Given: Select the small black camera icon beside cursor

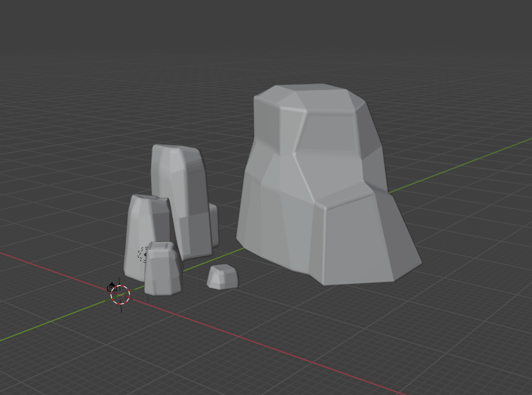Looking at the screenshot, I should pos(111,287).
